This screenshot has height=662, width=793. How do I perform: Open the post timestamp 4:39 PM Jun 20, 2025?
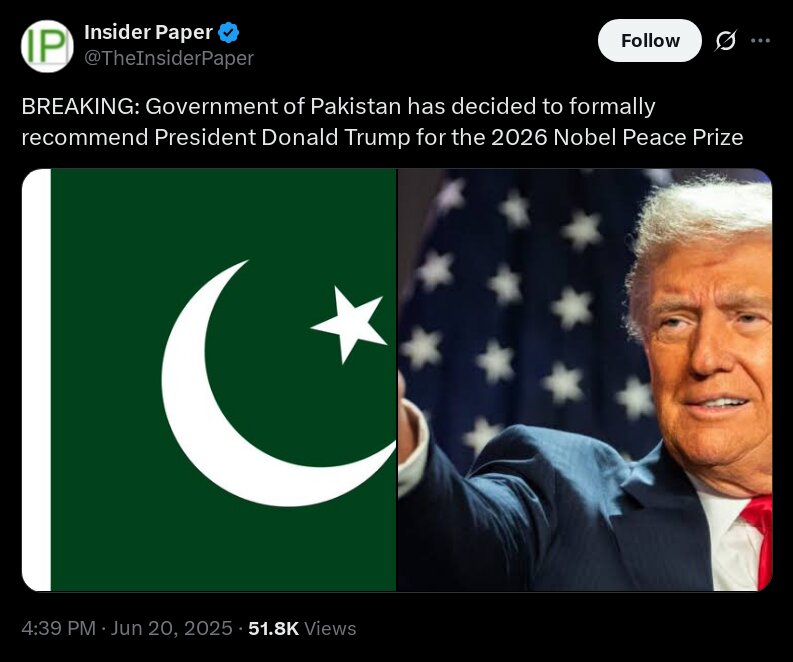(127, 628)
